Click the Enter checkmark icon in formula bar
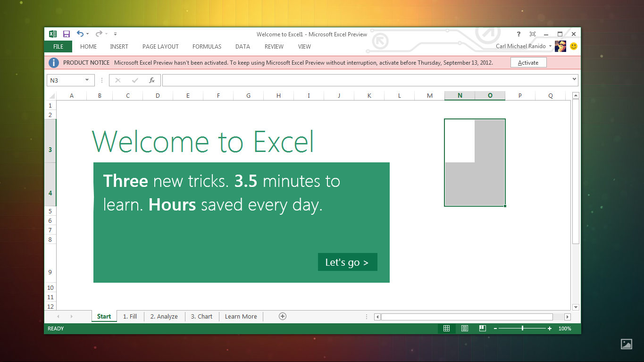The width and height of the screenshot is (644, 362). [x=135, y=80]
